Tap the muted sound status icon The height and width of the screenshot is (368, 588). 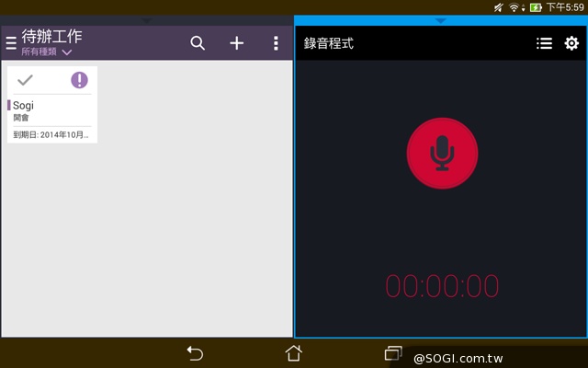click(498, 7)
